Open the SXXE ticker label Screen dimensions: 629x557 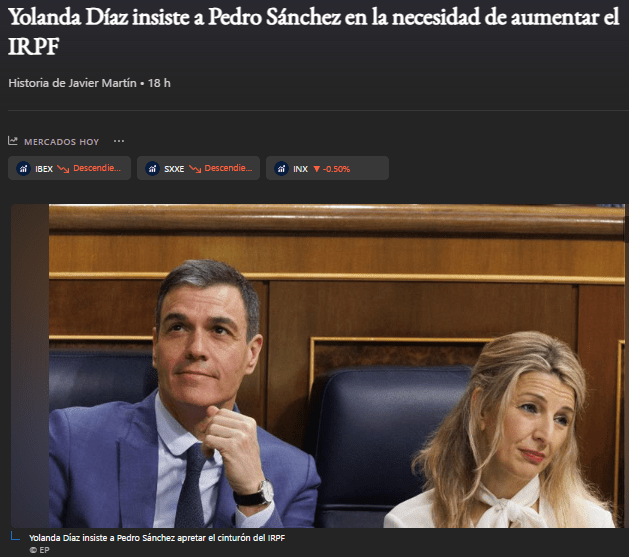[x=174, y=169]
